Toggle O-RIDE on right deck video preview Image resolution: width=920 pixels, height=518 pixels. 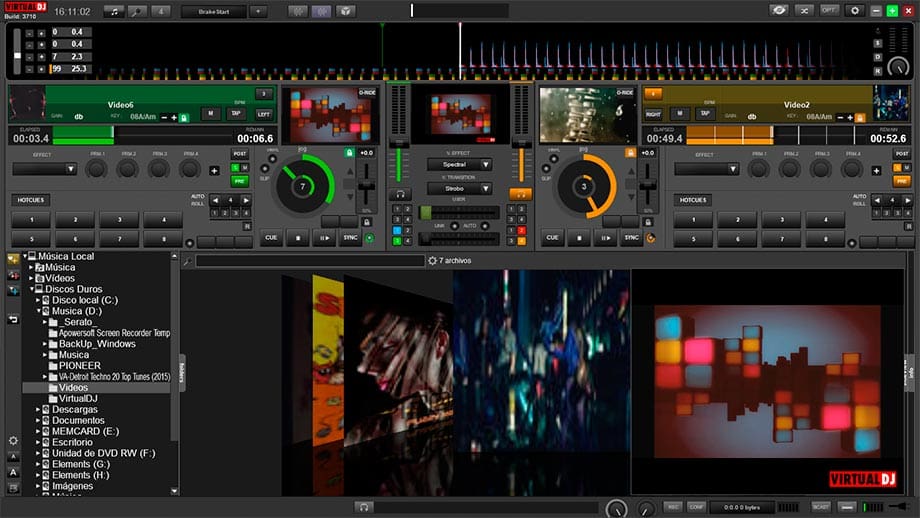[625, 93]
